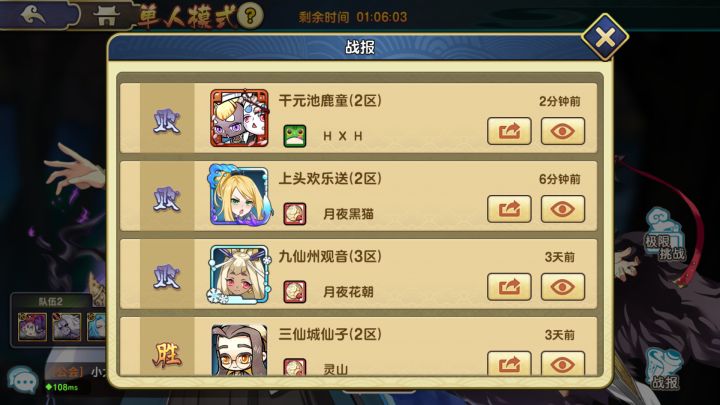The image size is (720, 405).
Task: View replay of 三仙城仙子 victory
Action: coord(562,363)
